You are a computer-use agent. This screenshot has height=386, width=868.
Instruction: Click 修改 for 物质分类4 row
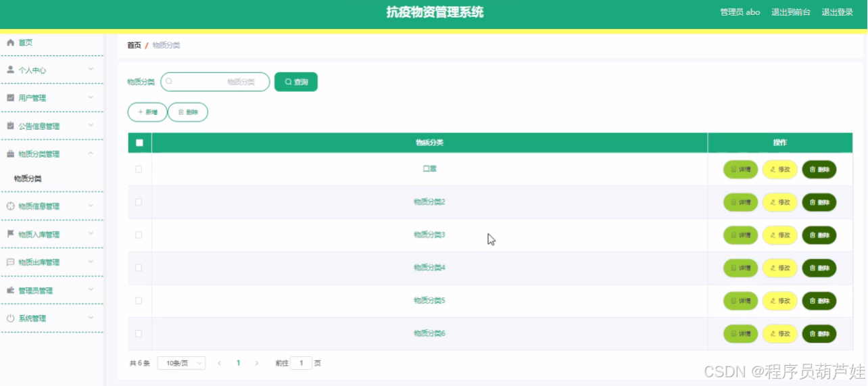click(x=780, y=268)
